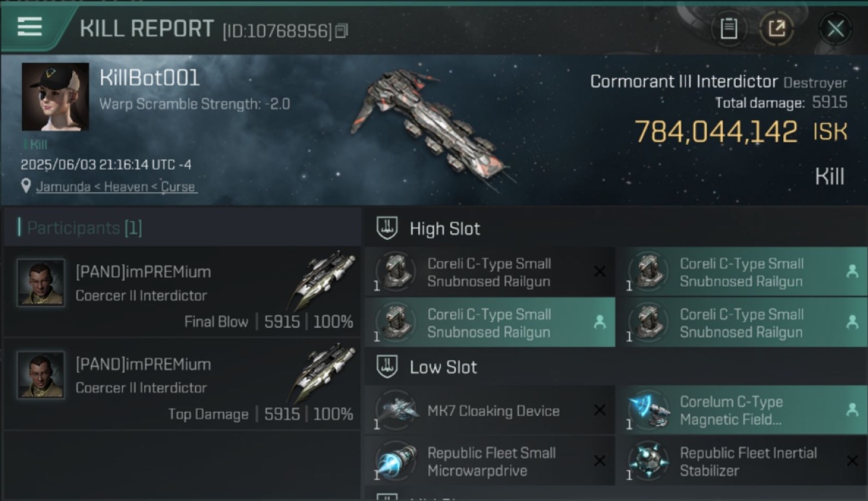Open the clipboard notes icon
This screenshot has height=501, width=868.
[728, 29]
